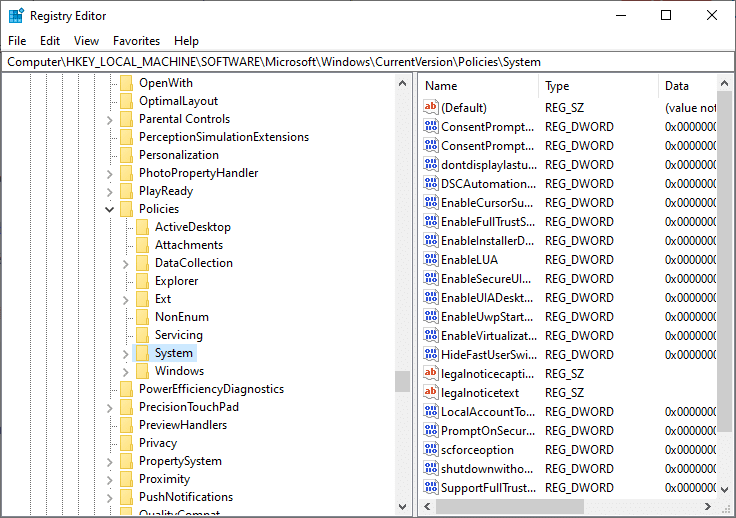
Task: Click the scforceoption DWORD icon
Action: coord(430,449)
